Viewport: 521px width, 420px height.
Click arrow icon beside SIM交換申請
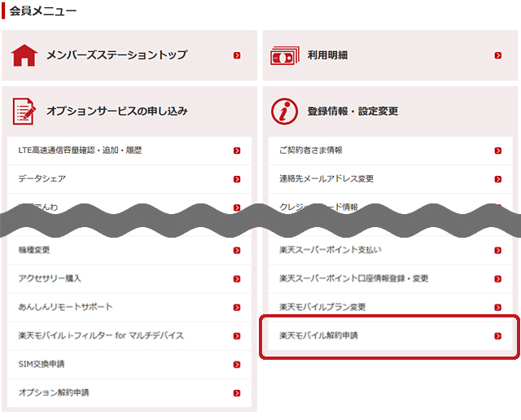(x=237, y=365)
